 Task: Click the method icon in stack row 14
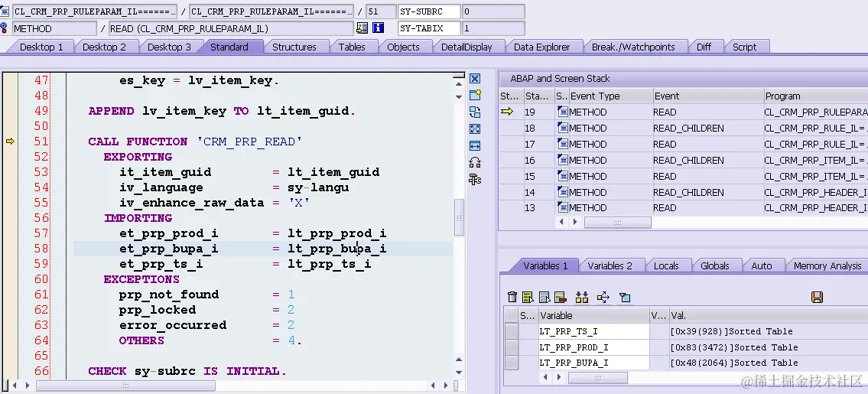563,192
